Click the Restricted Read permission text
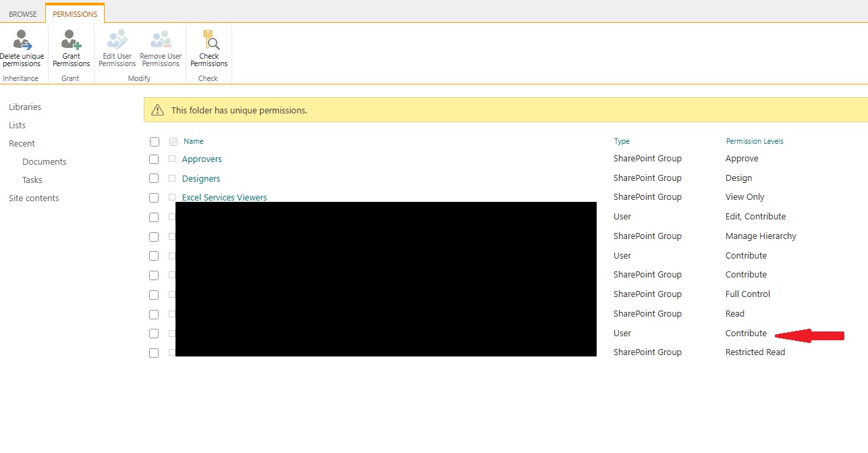Screen dimensions: 868x453 tap(755, 352)
